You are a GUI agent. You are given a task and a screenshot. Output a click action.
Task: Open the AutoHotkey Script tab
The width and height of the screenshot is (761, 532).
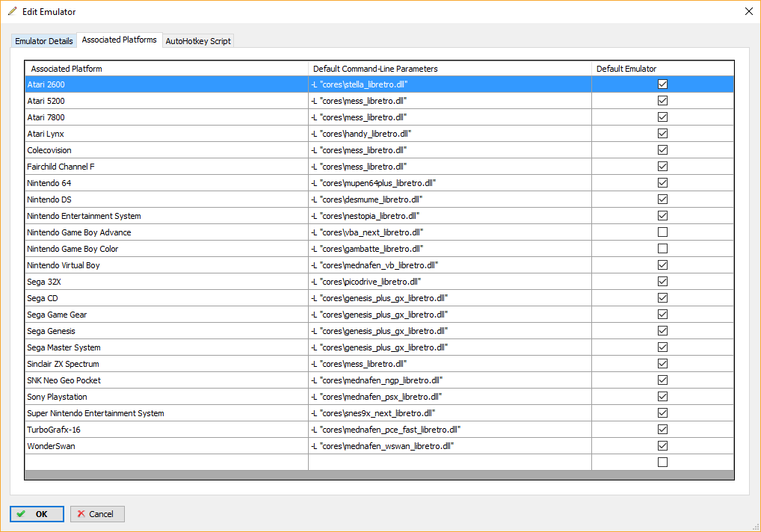[198, 41]
